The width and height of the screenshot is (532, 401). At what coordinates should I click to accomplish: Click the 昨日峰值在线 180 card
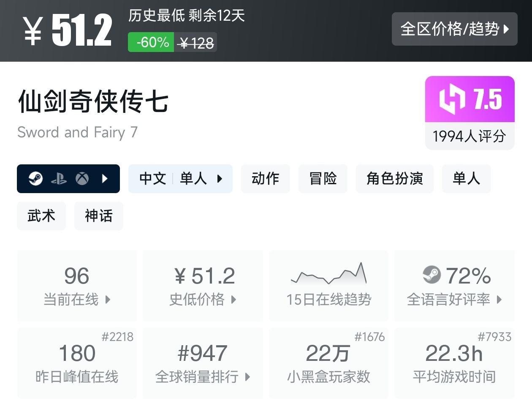[x=77, y=363]
